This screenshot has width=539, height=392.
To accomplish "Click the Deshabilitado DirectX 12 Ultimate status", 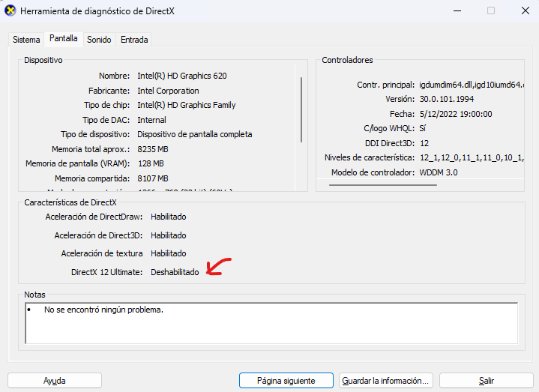I will coord(175,272).
